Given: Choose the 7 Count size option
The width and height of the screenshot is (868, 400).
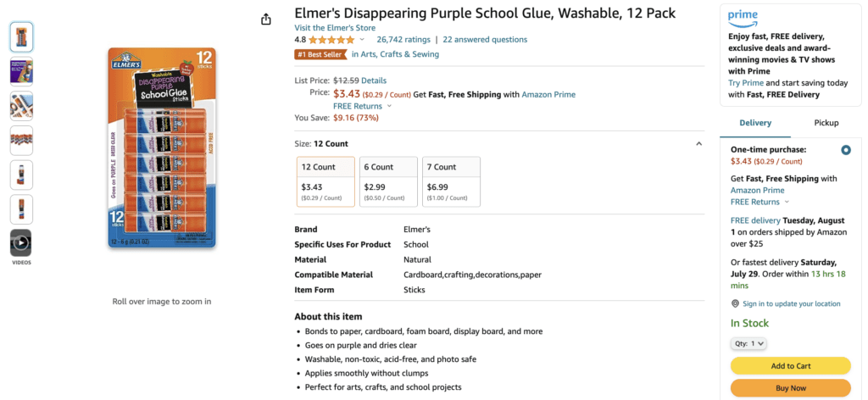Looking at the screenshot, I should pos(451,181).
